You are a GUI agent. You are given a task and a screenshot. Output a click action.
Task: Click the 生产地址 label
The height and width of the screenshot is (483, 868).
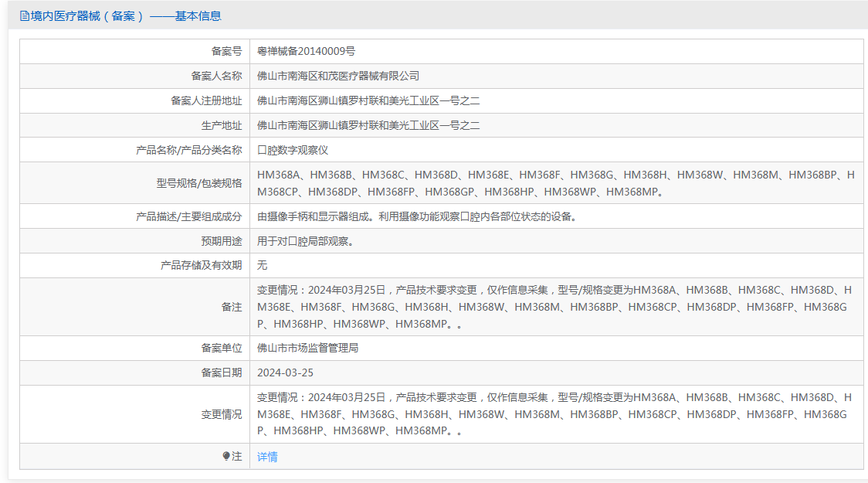[222, 125]
